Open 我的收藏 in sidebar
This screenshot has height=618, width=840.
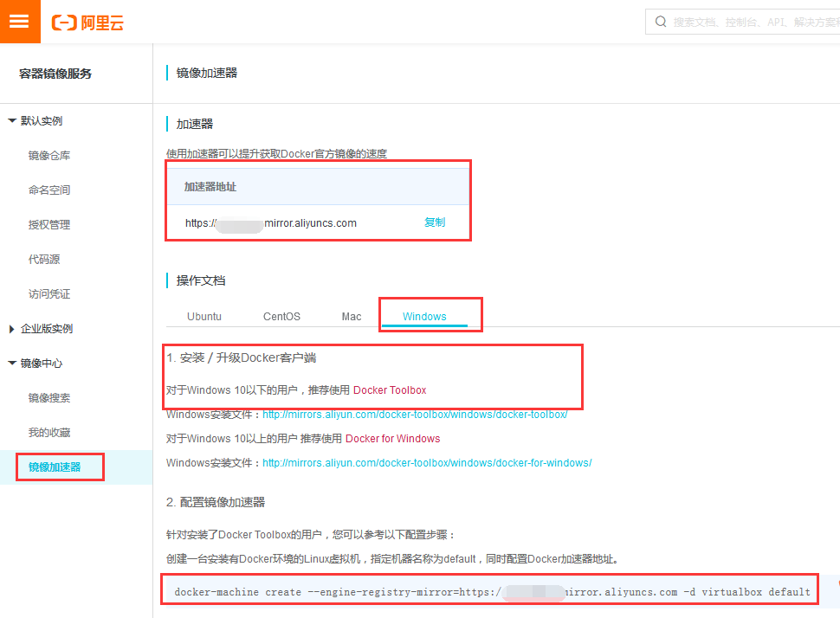[x=49, y=433]
